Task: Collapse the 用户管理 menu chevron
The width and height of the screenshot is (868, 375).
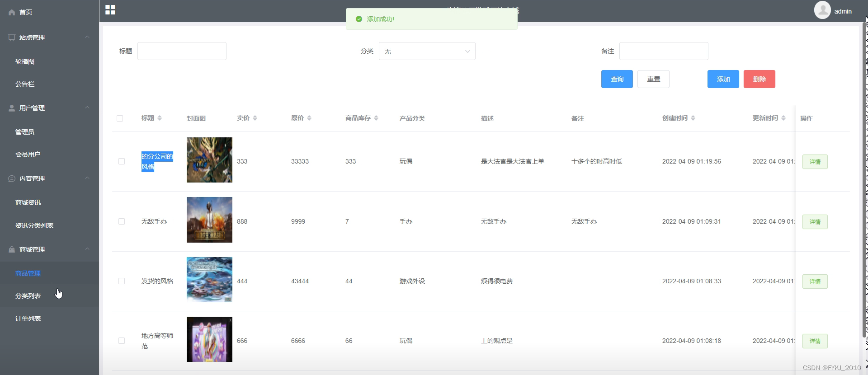Action: [87, 108]
